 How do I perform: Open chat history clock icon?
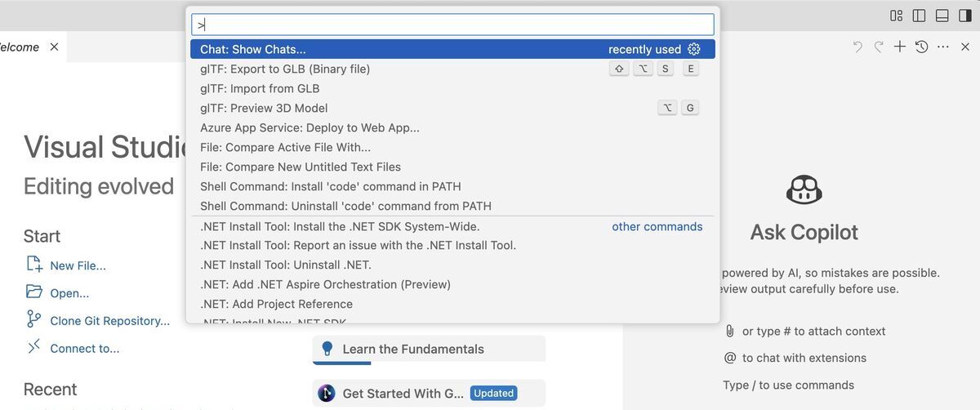pos(921,47)
